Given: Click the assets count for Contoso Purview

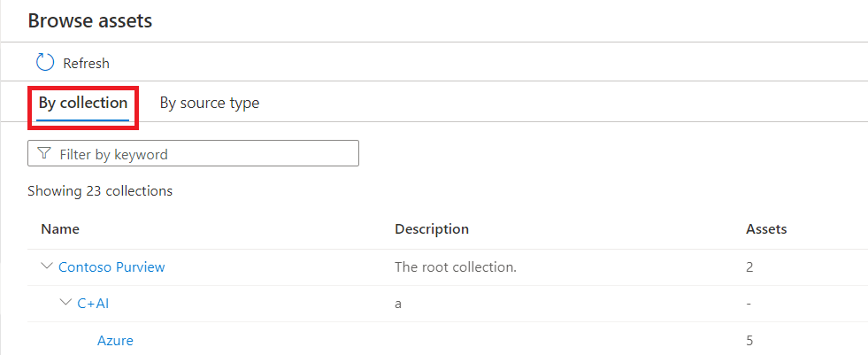Looking at the screenshot, I should (x=750, y=266).
